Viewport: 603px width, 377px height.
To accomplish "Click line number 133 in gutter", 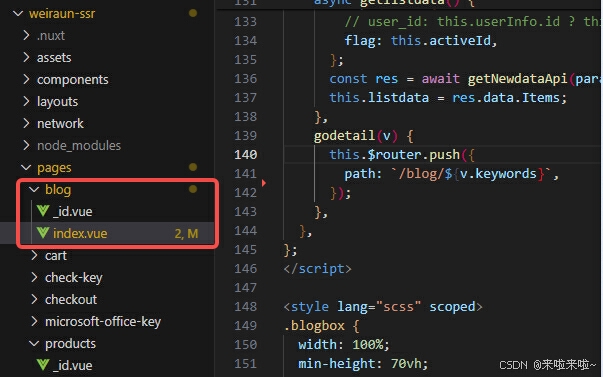I will (245, 22).
